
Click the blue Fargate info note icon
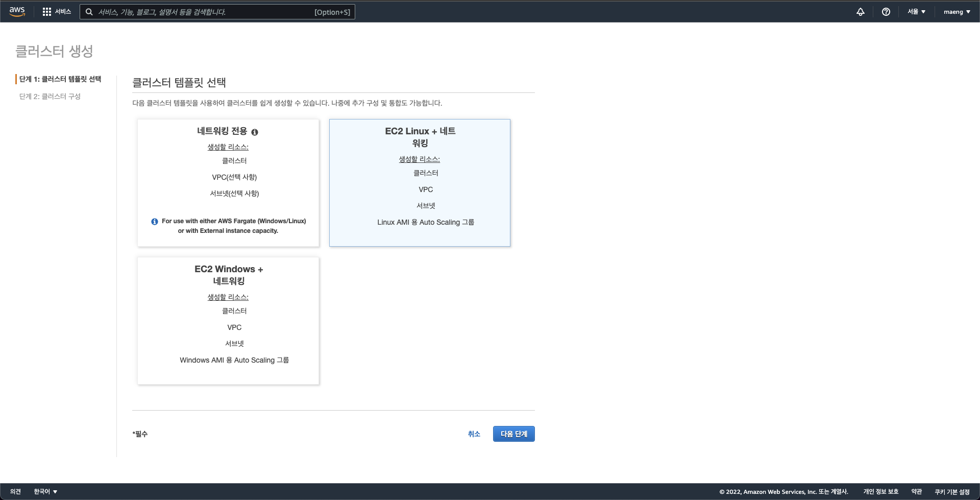pyautogui.click(x=155, y=222)
